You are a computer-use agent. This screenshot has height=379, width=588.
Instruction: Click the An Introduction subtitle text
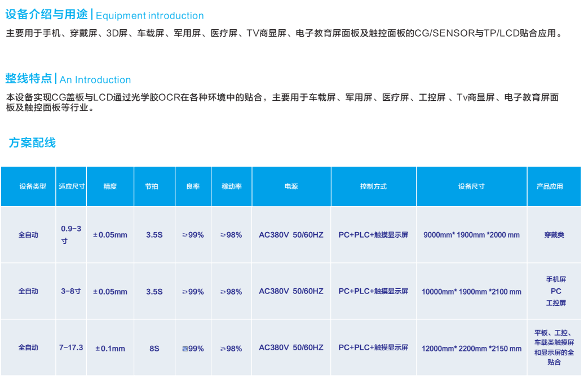[95, 80]
